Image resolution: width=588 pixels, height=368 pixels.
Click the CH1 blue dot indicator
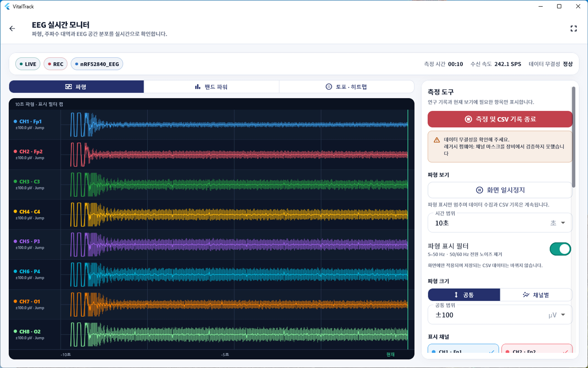[x=15, y=121]
